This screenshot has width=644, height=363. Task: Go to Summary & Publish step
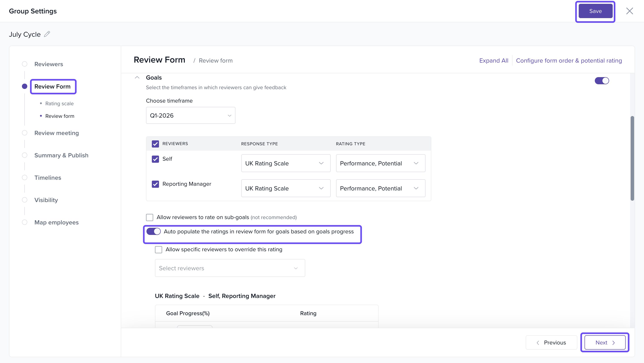[61, 155]
